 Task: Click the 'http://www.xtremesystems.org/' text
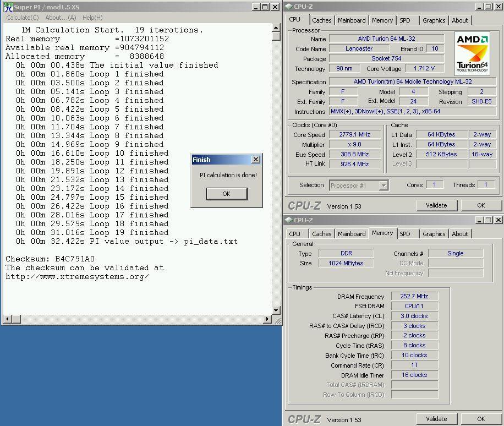(x=78, y=276)
